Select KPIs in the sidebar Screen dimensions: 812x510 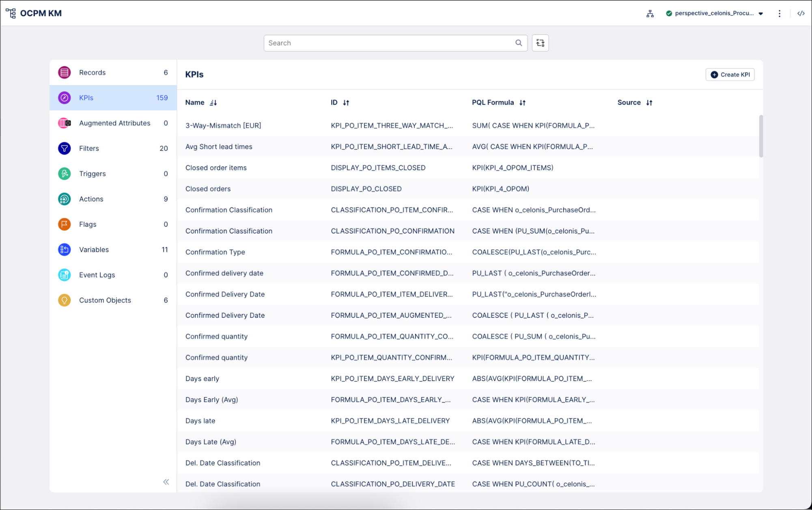tap(113, 98)
